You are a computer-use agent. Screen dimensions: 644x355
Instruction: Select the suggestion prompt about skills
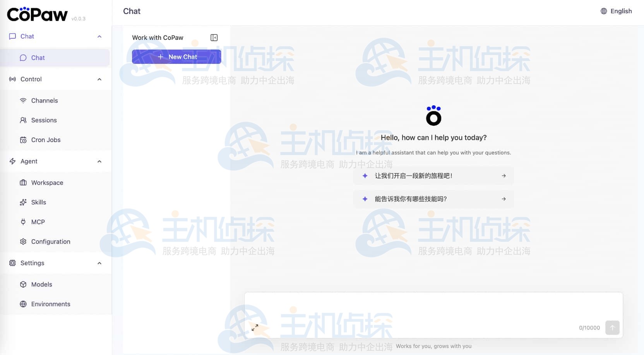(433, 199)
